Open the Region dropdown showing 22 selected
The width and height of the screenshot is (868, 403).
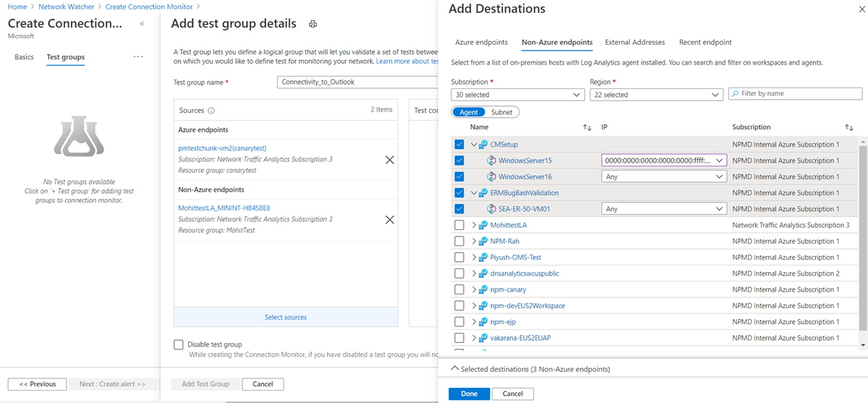pos(656,95)
